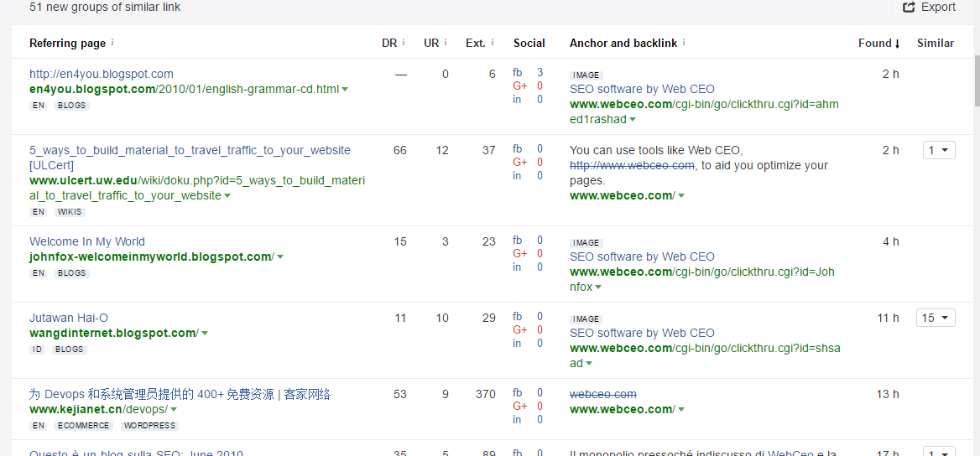The width and height of the screenshot is (980, 456).
Task: Click the UR column header
Action: coord(431,43)
